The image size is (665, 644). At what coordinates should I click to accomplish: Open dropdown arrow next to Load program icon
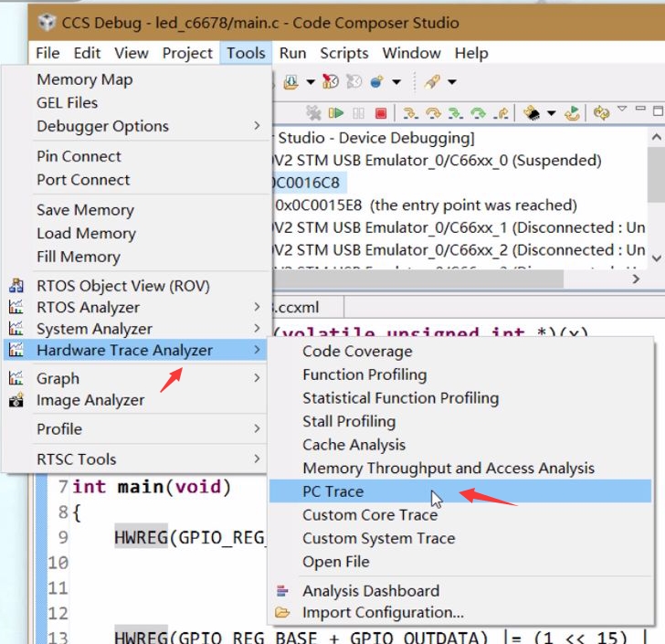click(x=311, y=82)
